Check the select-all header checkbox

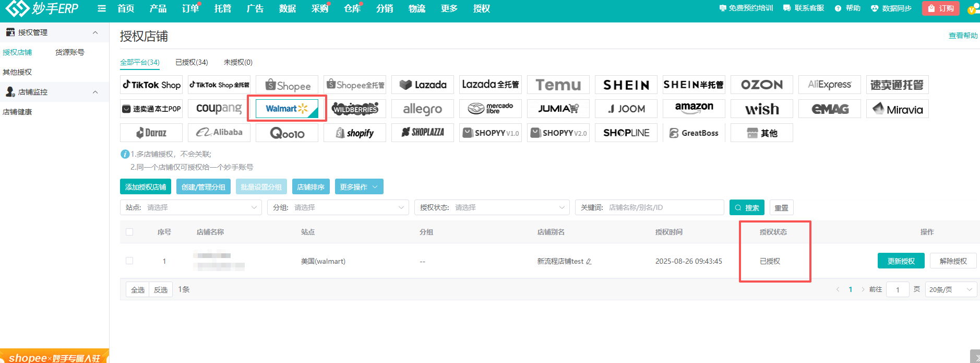[x=129, y=232]
